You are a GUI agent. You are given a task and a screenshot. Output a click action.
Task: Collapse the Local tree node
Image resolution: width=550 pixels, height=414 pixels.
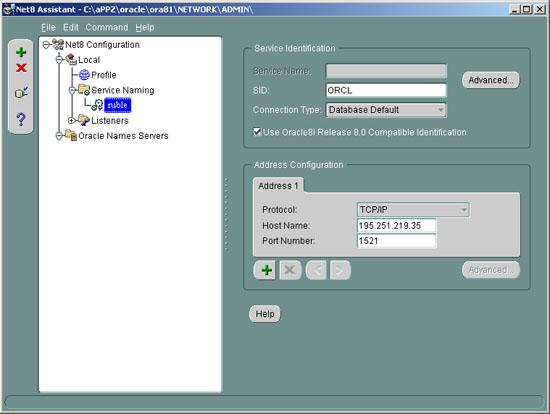59,60
